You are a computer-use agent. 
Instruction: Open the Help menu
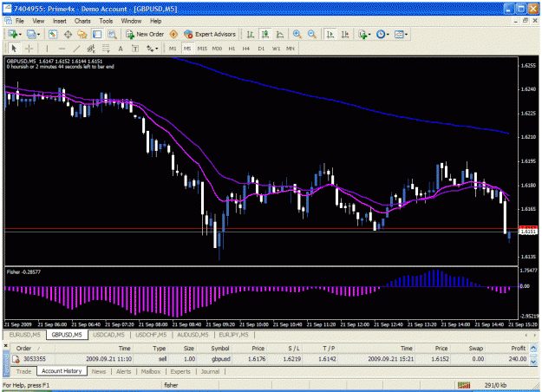[x=155, y=21]
